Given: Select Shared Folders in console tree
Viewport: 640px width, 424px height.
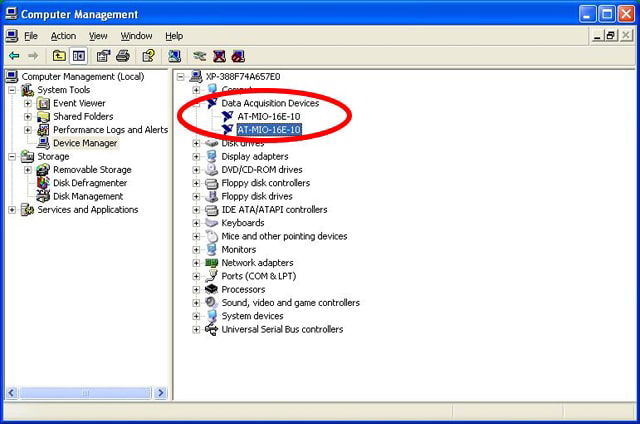Looking at the screenshot, I should [83, 117].
